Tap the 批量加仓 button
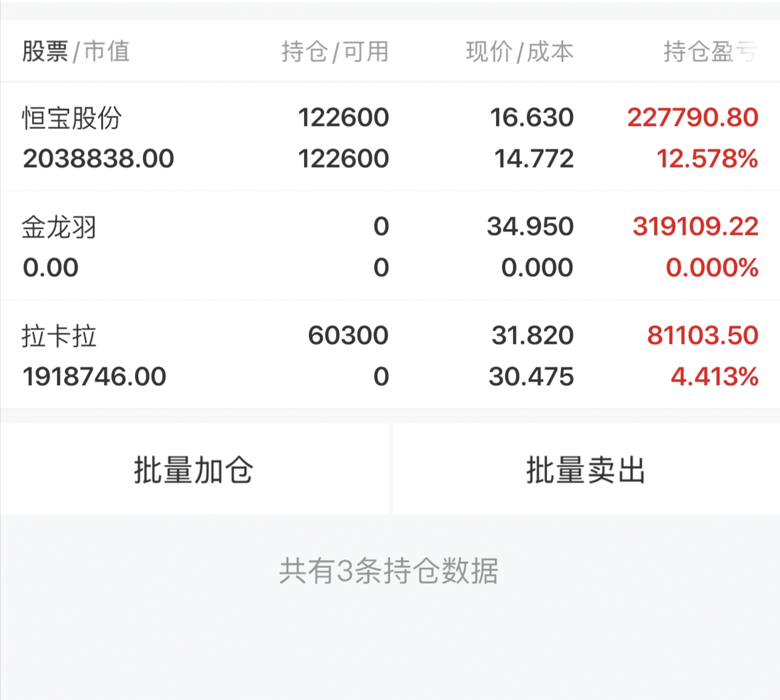Viewport: 780px width, 700px height. coord(194,469)
